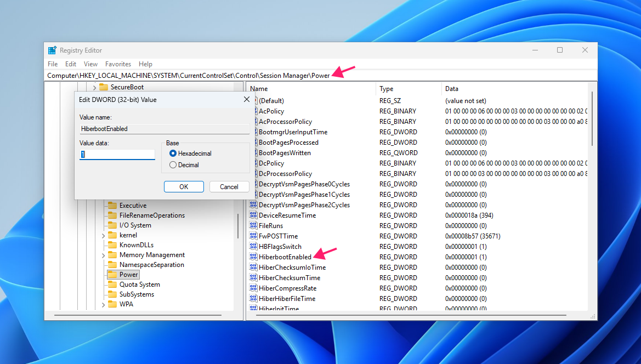
Task: Expand the SecureBoot tree node
Action: tap(94, 87)
